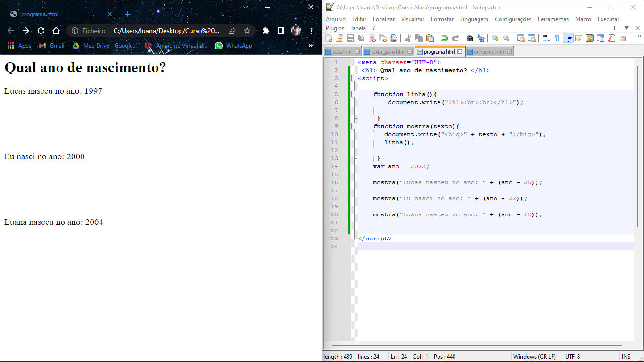Close the programa.html tab in Notepad++
Screen dimensions: 644x362
click(460, 52)
